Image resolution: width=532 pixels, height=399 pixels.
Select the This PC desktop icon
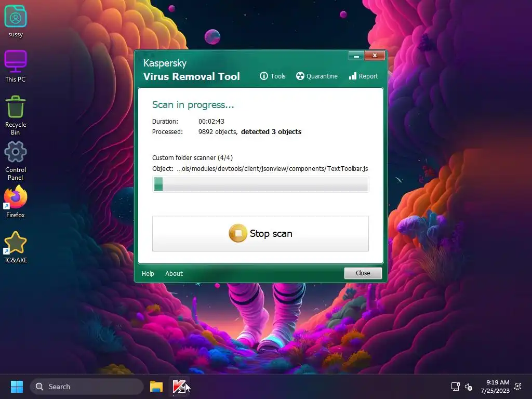pyautogui.click(x=15, y=66)
